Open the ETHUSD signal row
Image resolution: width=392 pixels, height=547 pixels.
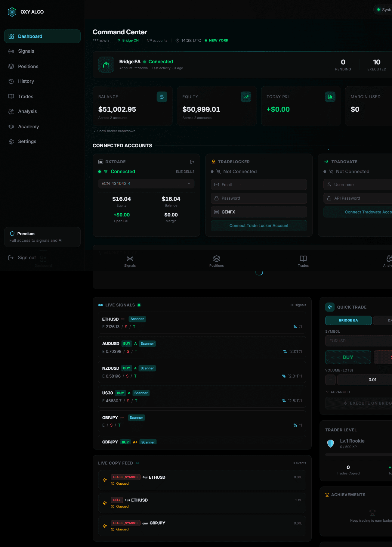(x=202, y=323)
